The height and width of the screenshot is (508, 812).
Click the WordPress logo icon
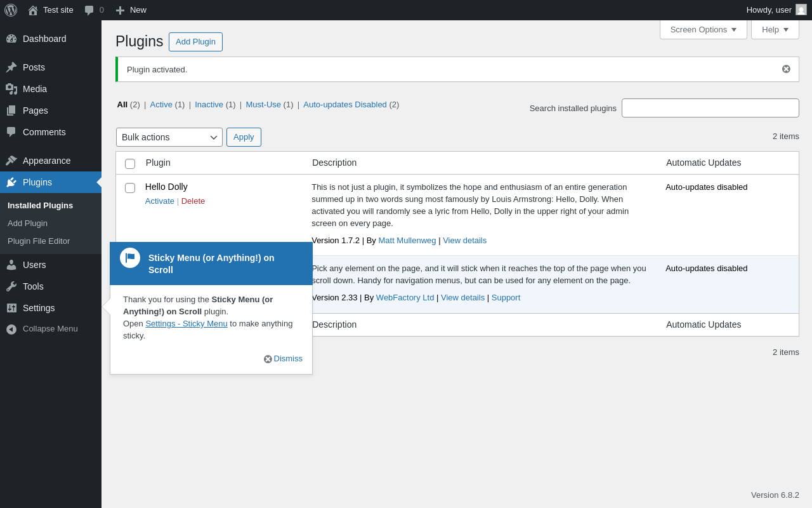[11, 10]
